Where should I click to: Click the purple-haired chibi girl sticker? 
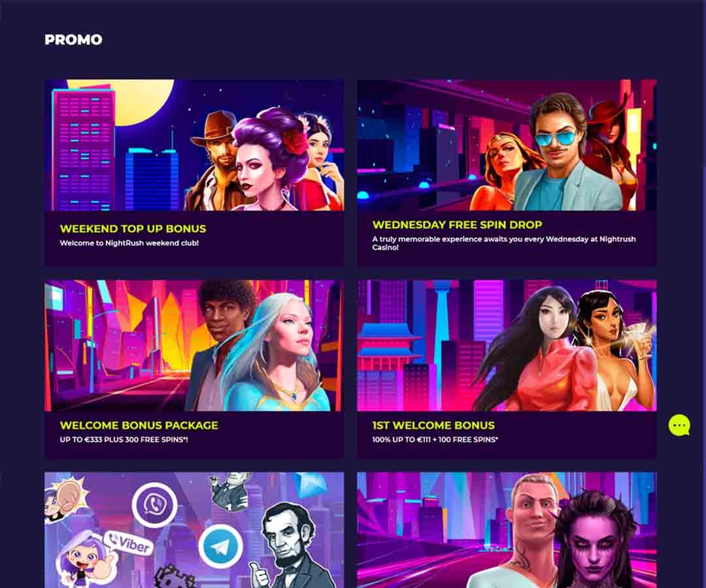[x=83, y=560]
